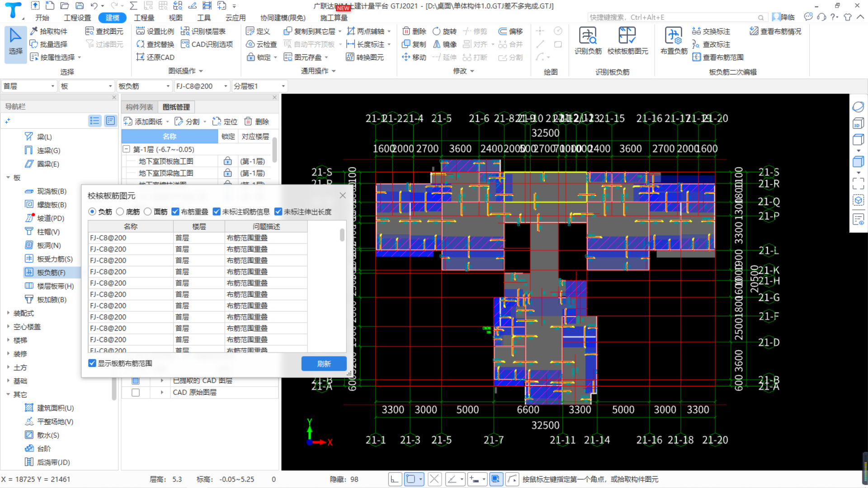868x488 pixels.
Task: Click the 布置负筋 button
Action: (674, 41)
